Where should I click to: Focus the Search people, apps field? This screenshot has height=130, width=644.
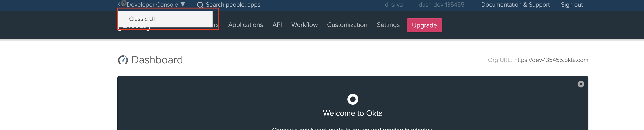tap(233, 5)
